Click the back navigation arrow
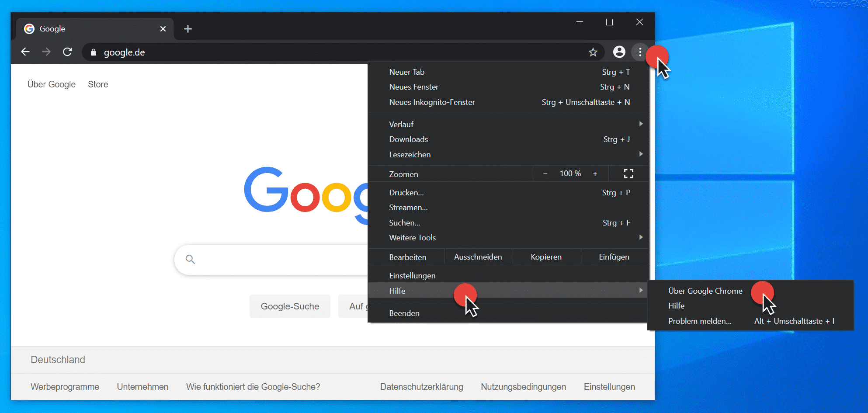This screenshot has width=868, height=413. (x=25, y=52)
